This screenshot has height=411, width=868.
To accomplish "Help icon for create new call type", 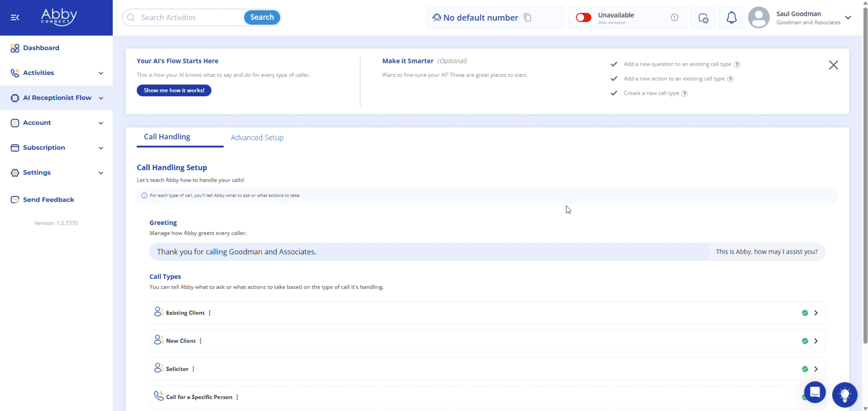I will (x=684, y=93).
